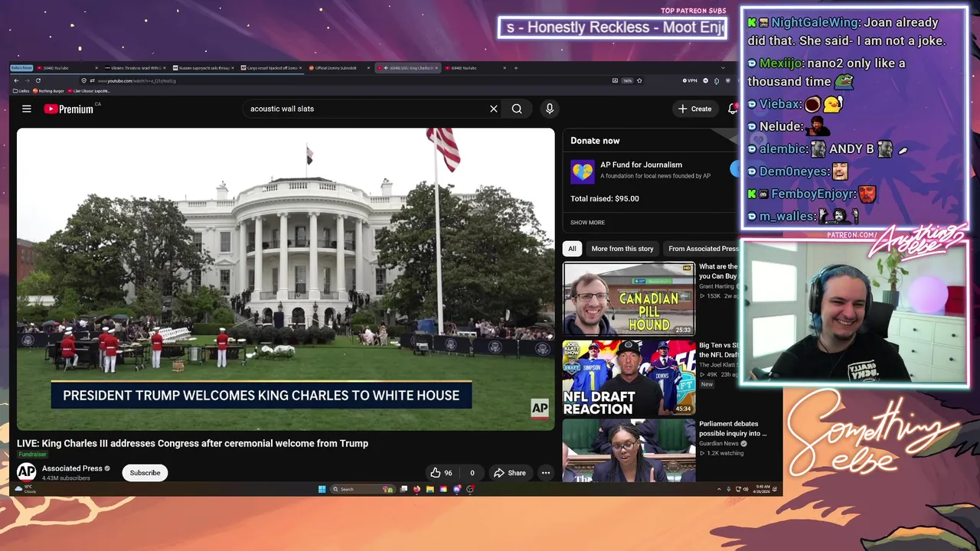Select the From Associated Press chip
The image size is (980, 551).
702,249
